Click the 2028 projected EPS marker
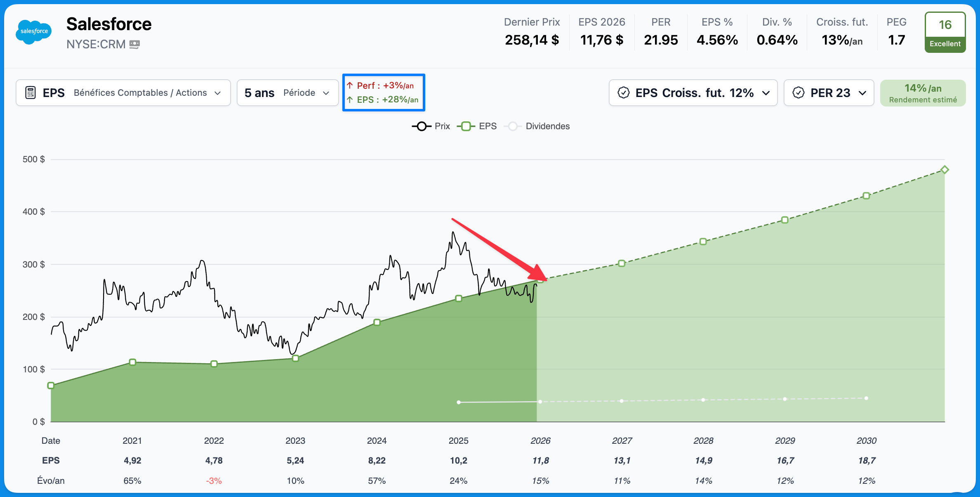Viewport: 980px width, 497px height. [x=703, y=241]
